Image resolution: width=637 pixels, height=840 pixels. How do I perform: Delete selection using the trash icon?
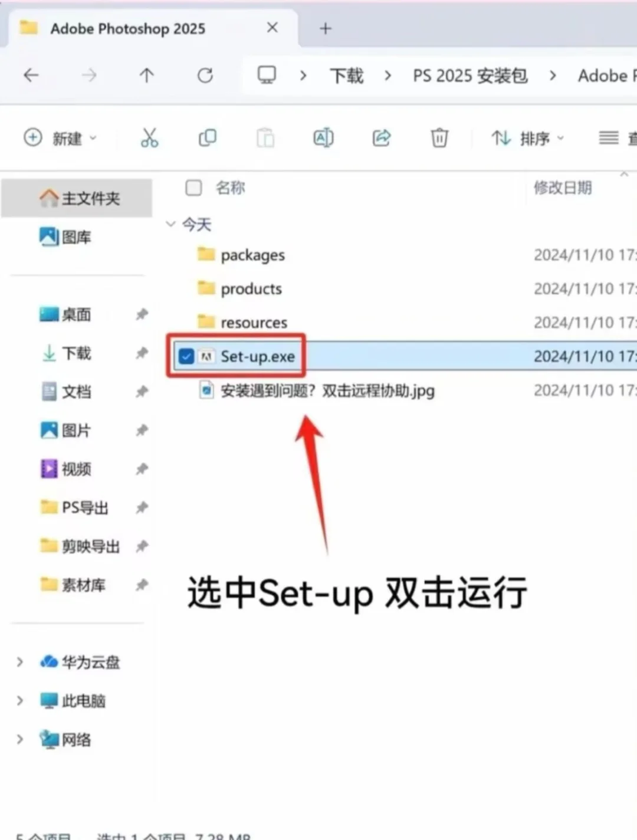tap(439, 138)
